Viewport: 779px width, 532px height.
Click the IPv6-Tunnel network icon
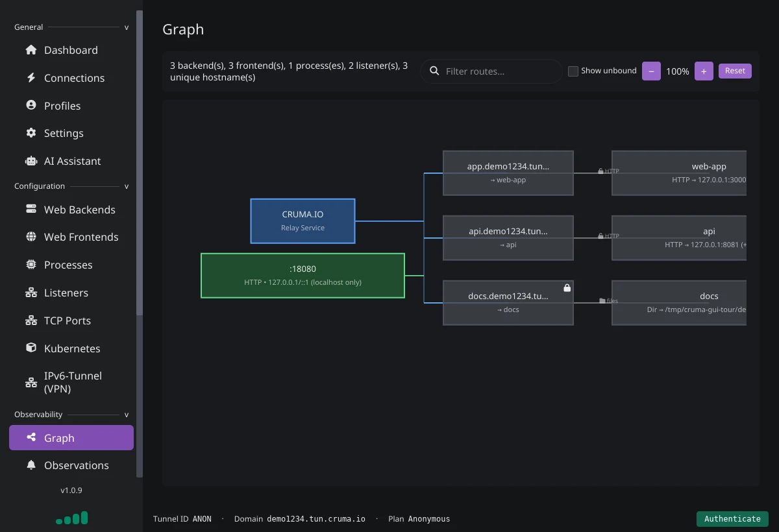[31, 382]
